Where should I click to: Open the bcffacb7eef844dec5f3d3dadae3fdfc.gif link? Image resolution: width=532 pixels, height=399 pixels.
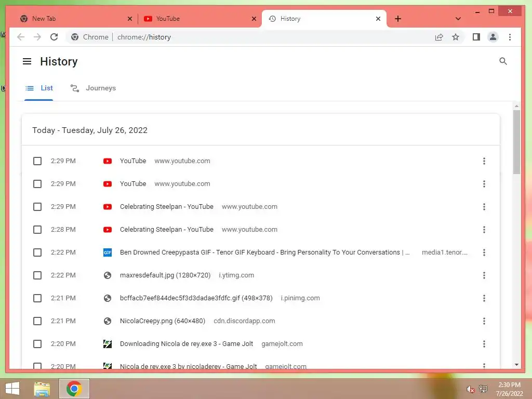point(196,298)
